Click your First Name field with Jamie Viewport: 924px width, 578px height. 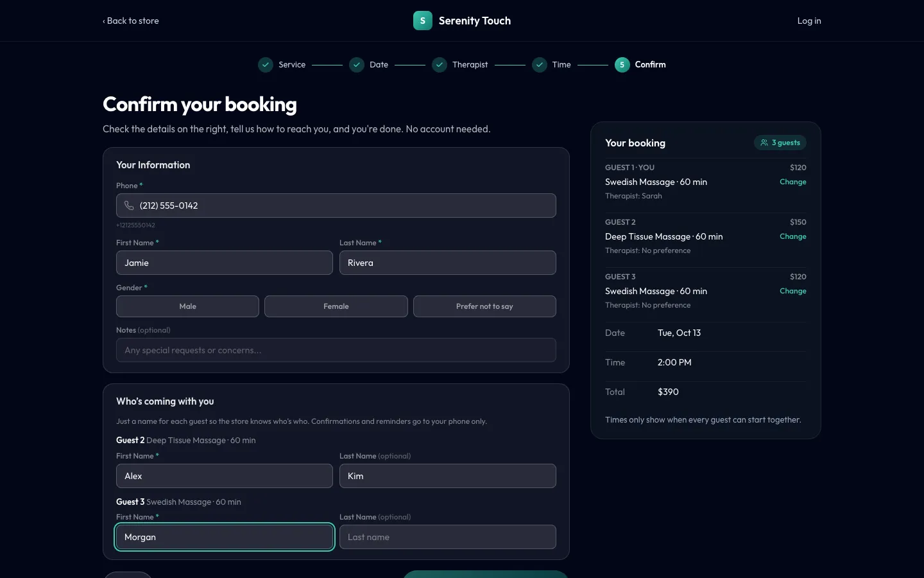tap(225, 263)
